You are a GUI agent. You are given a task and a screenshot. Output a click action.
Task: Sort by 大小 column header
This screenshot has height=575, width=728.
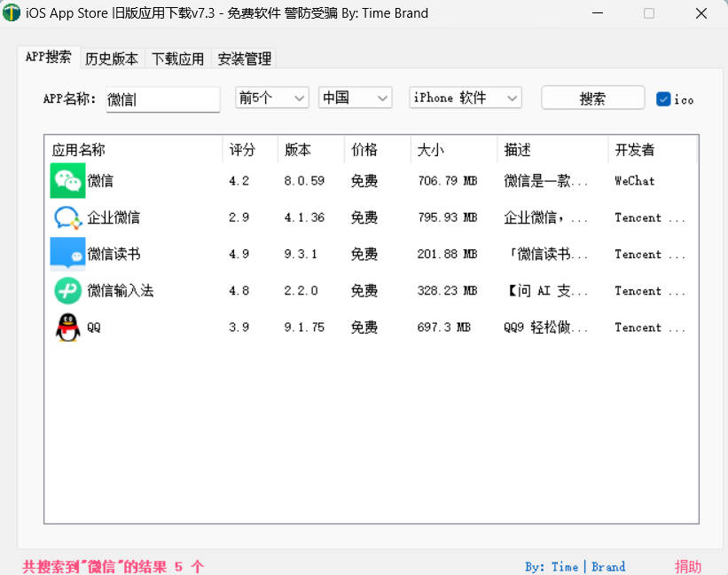pos(454,150)
